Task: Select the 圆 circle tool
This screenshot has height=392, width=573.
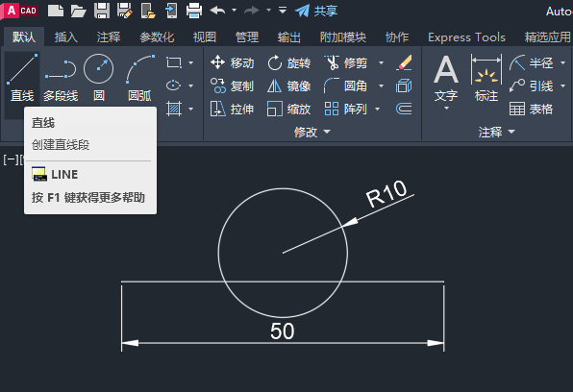Action: coord(99,78)
